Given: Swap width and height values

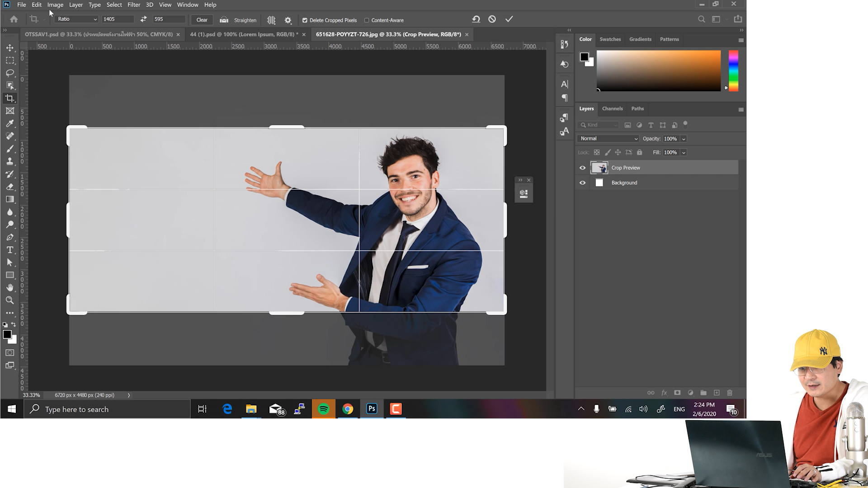Looking at the screenshot, I should pos(143,19).
